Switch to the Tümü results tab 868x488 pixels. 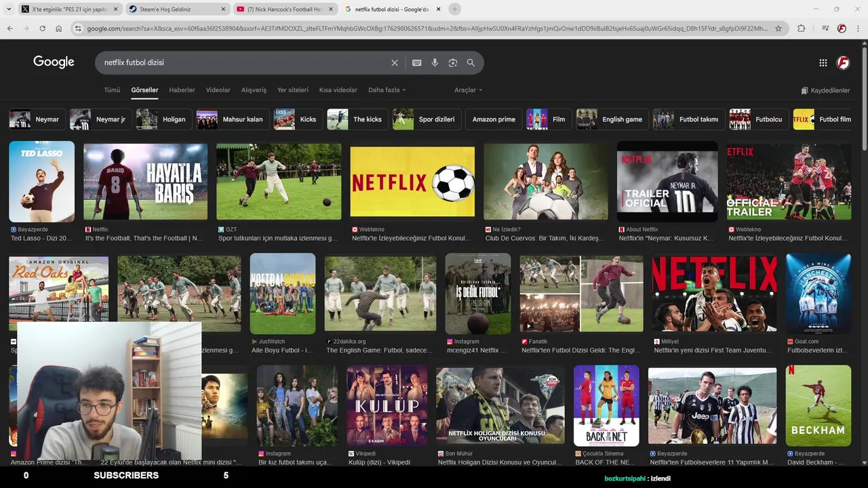[x=112, y=90]
